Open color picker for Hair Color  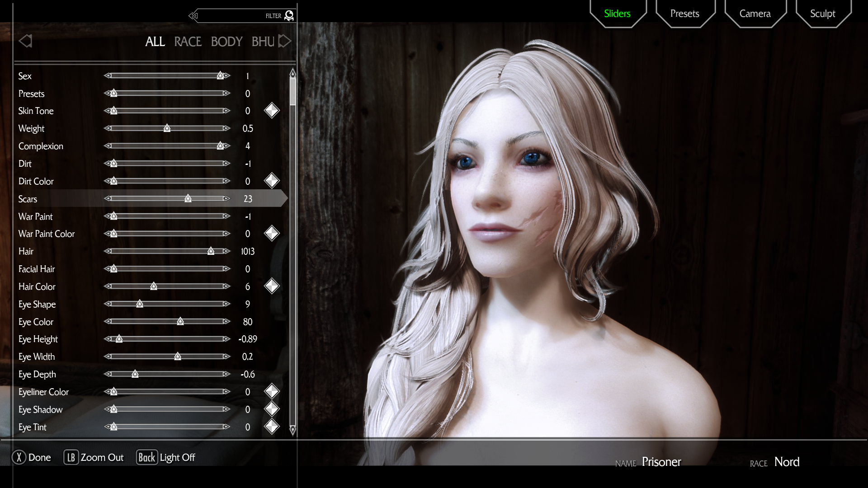(272, 286)
